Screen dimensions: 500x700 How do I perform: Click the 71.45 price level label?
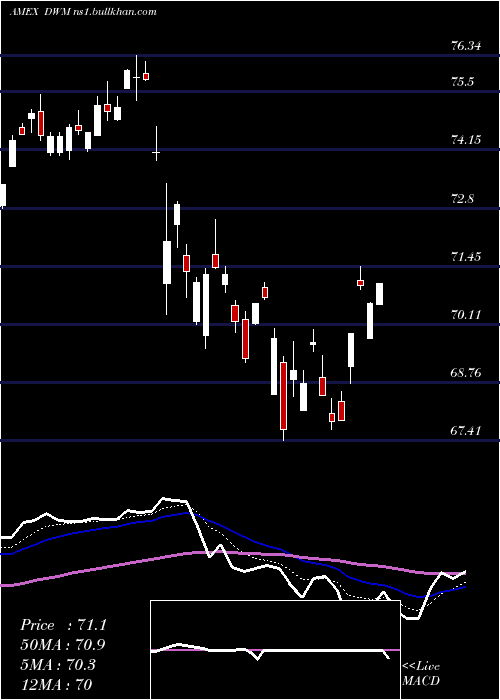467,256
